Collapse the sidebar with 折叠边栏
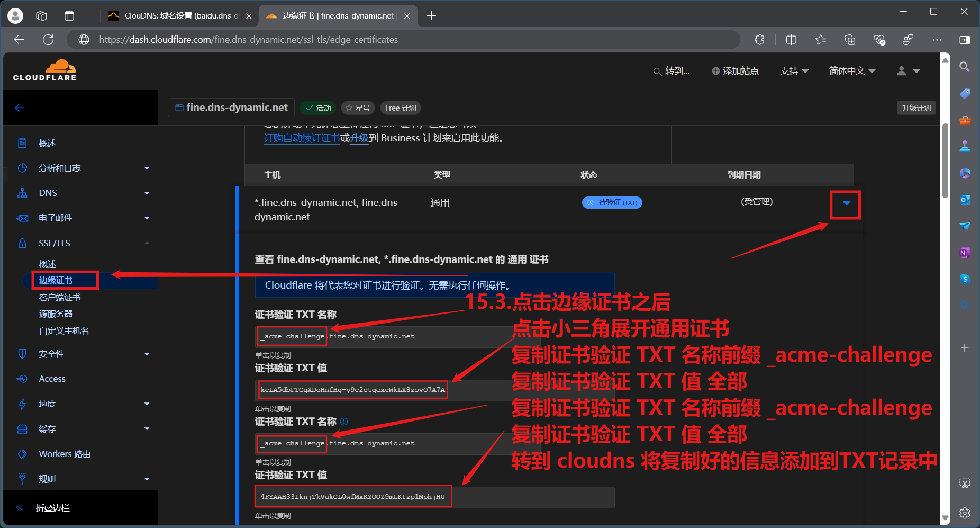This screenshot has height=528, width=980. pyautogui.click(x=52, y=508)
